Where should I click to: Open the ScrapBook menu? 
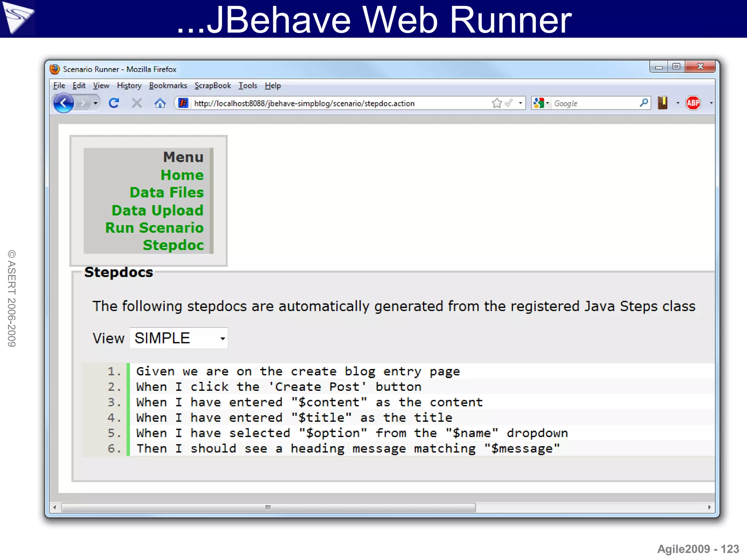tap(213, 85)
